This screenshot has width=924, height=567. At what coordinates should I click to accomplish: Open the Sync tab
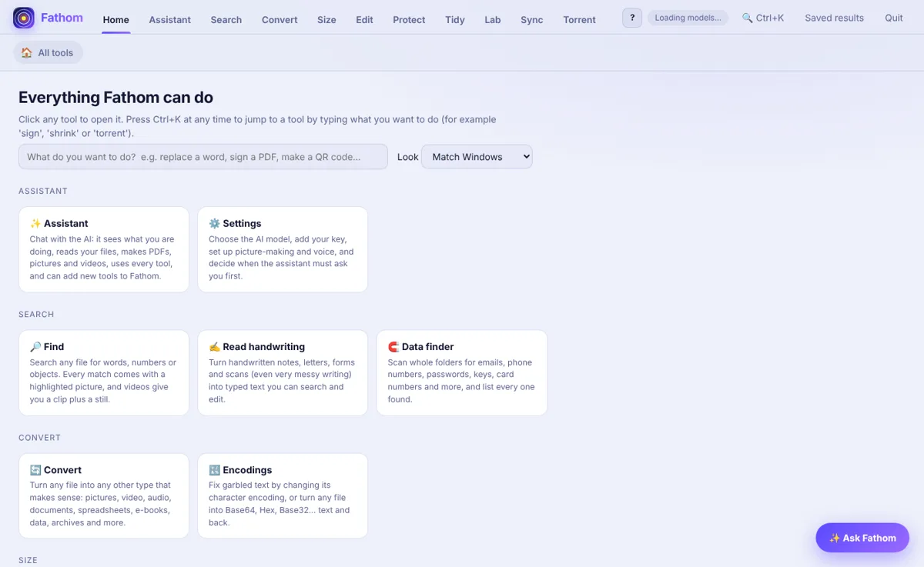[x=532, y=20]
